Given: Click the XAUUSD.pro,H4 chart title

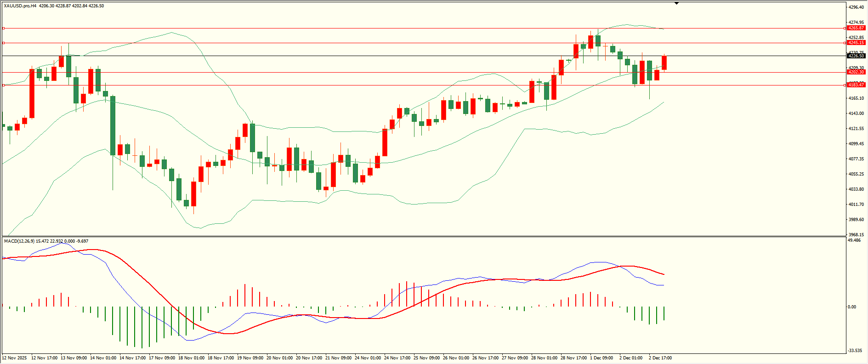Looking at the screenshot, I should [x=20, y=6].
